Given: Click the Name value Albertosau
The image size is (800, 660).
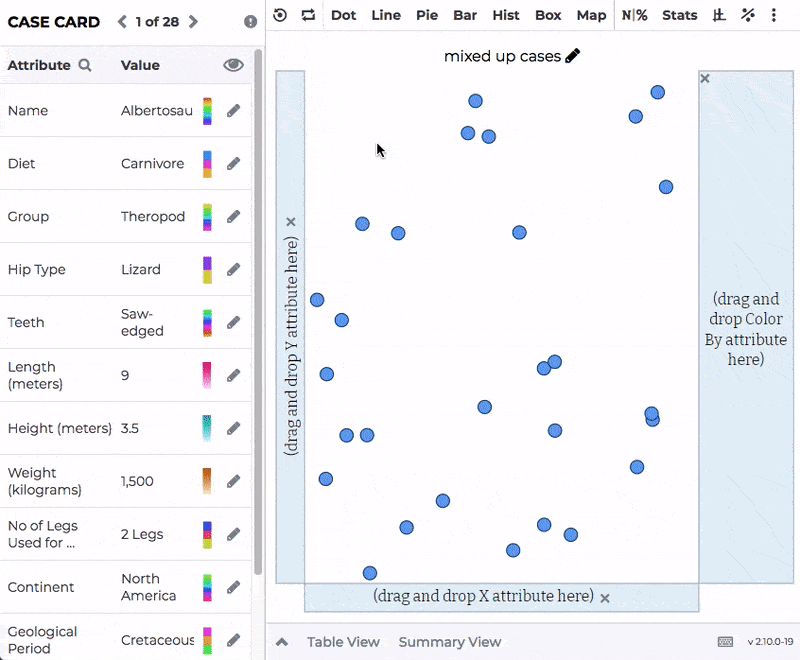Looking at the screenshot, I should click(x=157, y=111).
